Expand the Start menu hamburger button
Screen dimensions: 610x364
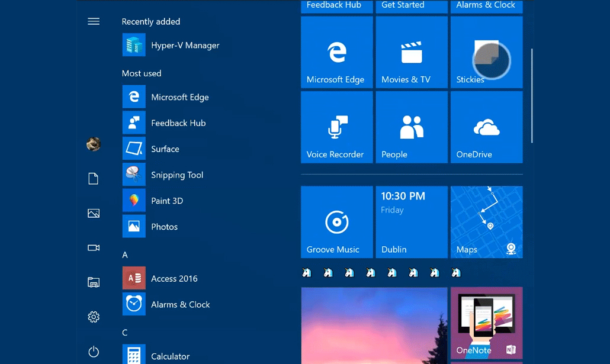click(x=94, y=21)
